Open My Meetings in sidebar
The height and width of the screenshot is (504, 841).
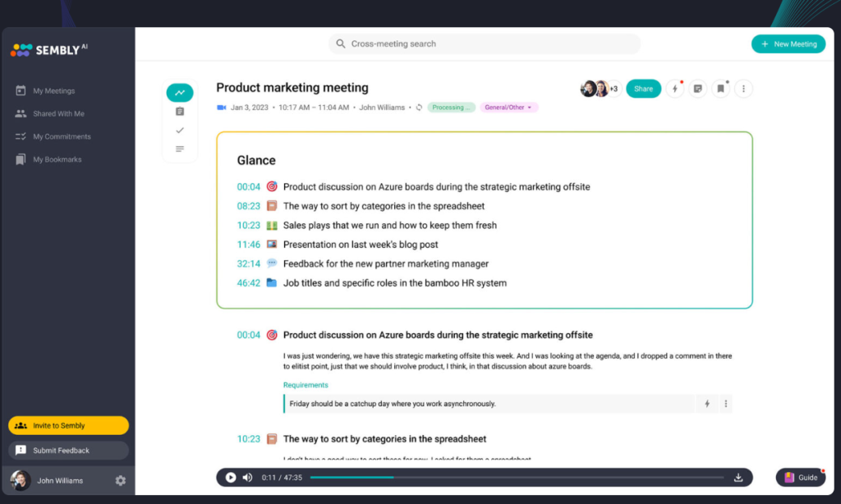pos(53,90)
